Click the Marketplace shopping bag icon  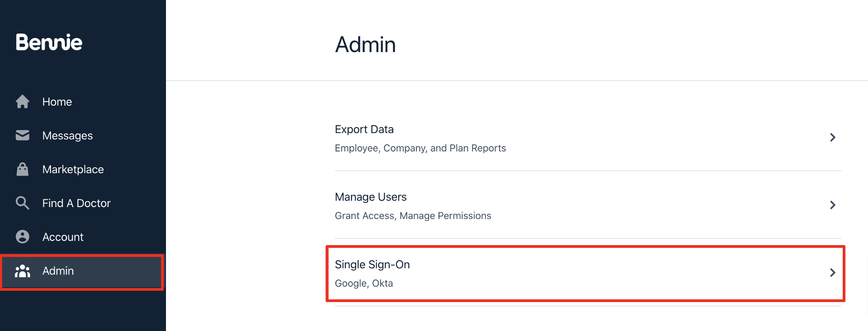coord(22,169)
